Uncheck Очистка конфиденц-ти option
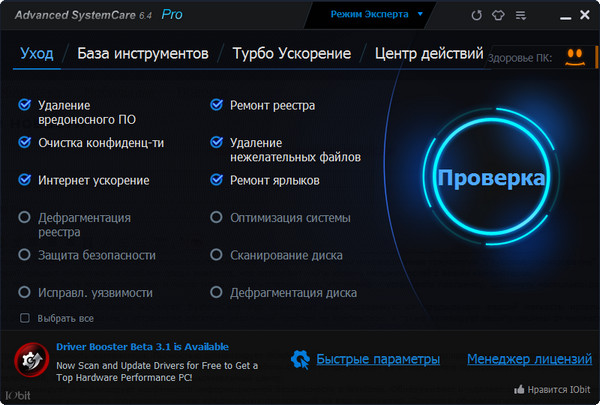Viewport: 600px width, 405px height. [25, 142]
